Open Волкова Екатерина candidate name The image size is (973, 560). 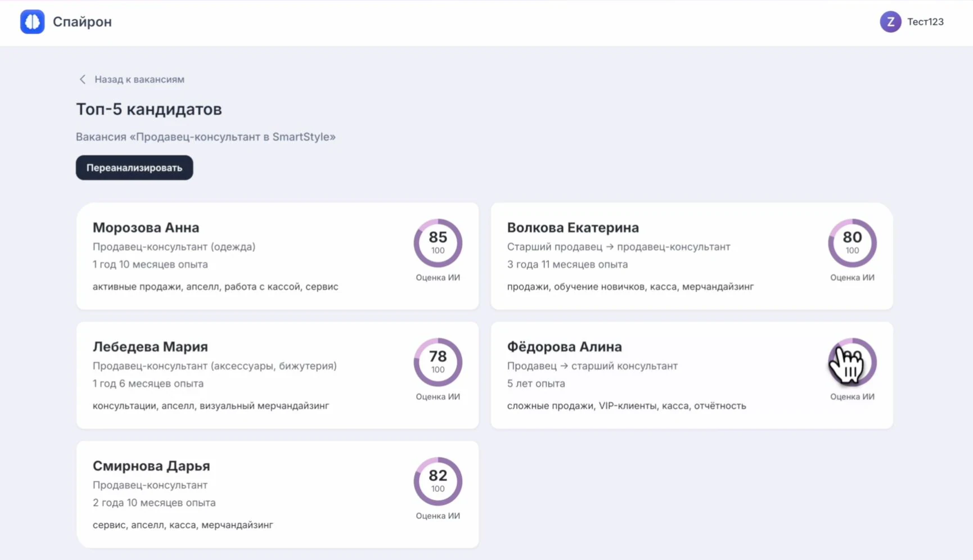point(573,228)
